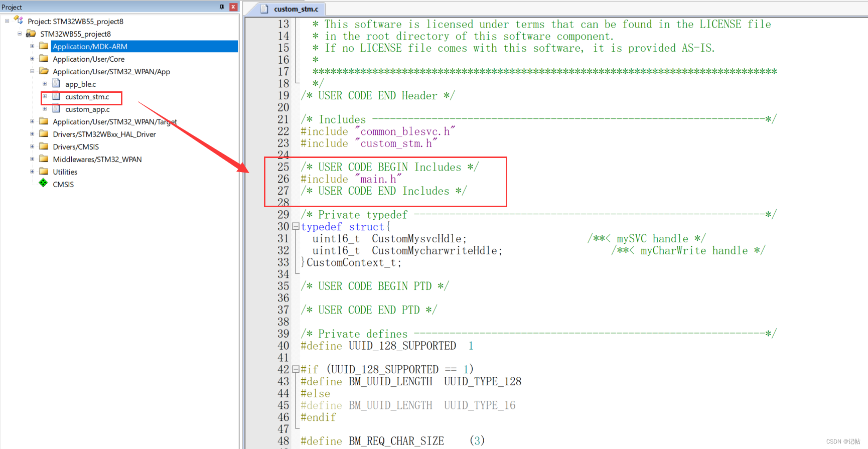
Task: Click the '#include "main.h"' line
Action: pyautogui.click(x=351, y=179)
